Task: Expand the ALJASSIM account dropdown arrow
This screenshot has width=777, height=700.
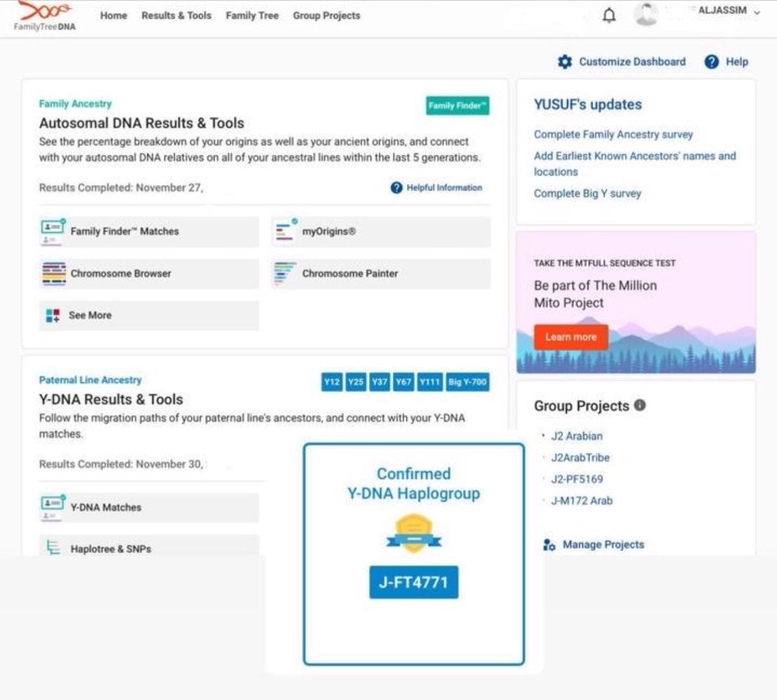Action: point(757,12)
